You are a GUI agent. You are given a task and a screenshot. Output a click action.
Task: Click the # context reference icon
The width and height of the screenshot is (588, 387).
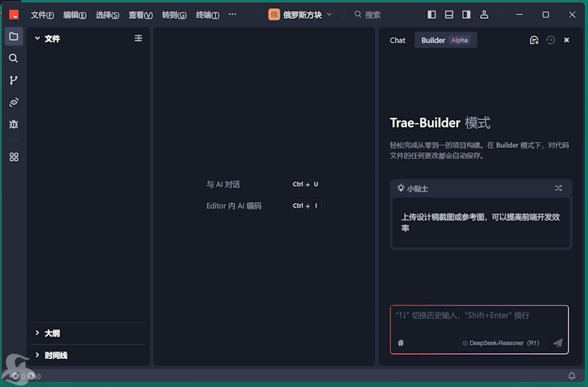tap(401, 342)
